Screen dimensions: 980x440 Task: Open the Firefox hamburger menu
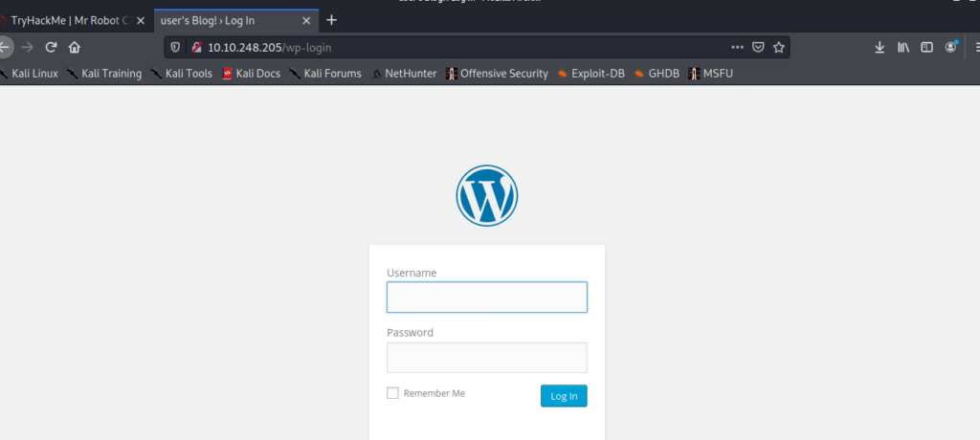pos(976,47)
